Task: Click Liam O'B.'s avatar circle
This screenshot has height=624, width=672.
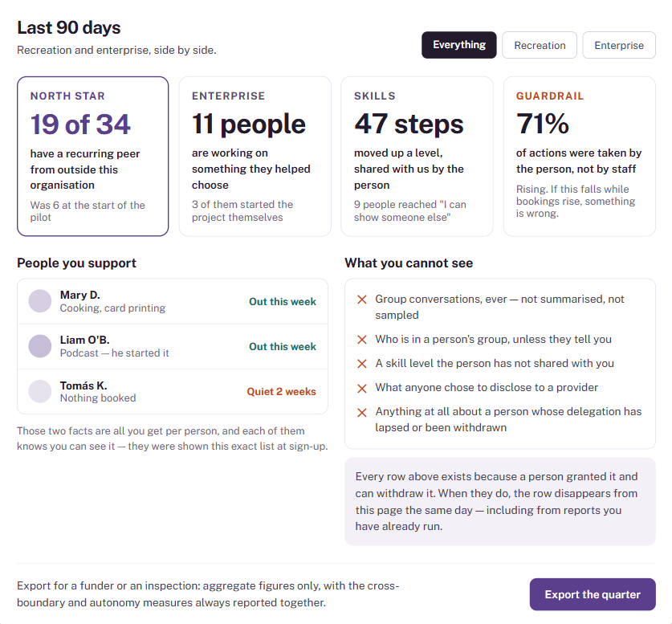Action: (40, 346)
